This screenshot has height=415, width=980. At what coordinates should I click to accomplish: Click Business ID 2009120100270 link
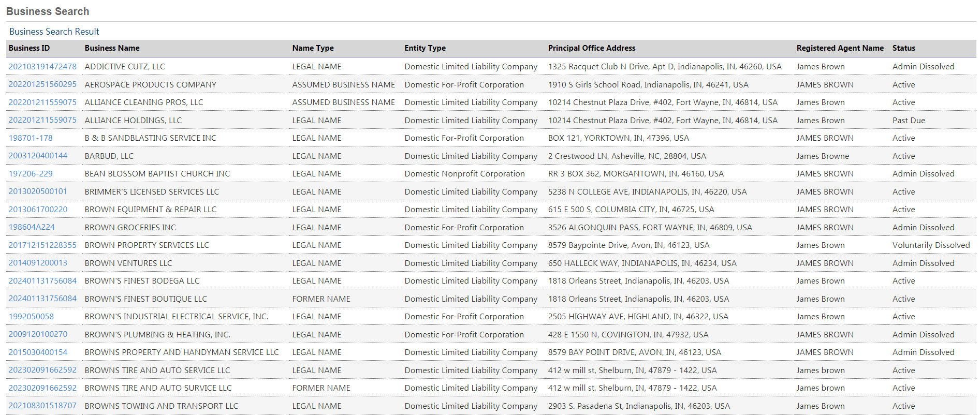coord(38,334)
